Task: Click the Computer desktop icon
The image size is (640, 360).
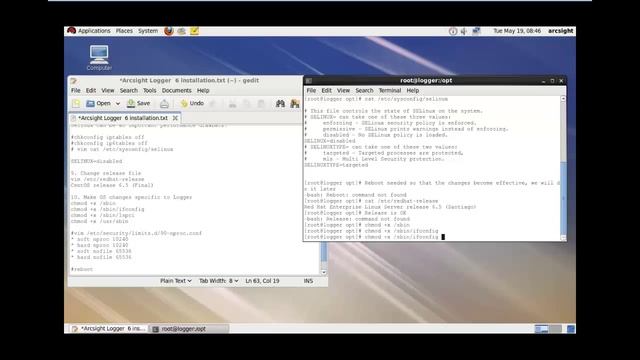Action: tap(99, 58)
